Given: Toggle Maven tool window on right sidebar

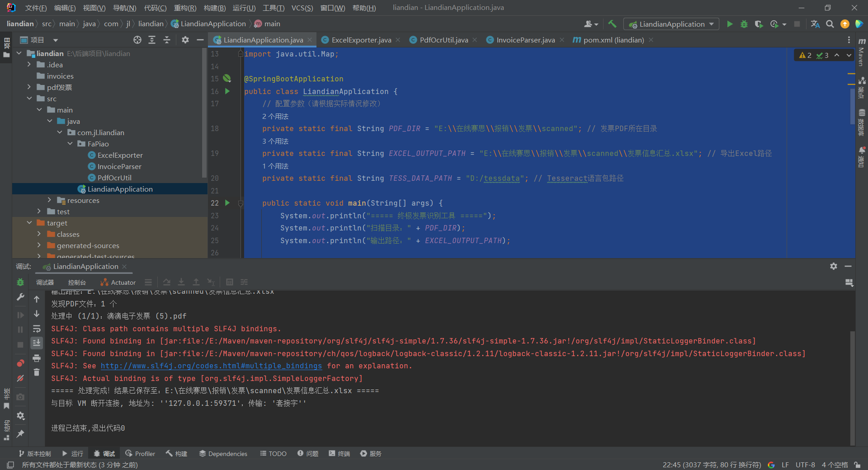Looking at the screenshot, I should (x=862, y=52).
